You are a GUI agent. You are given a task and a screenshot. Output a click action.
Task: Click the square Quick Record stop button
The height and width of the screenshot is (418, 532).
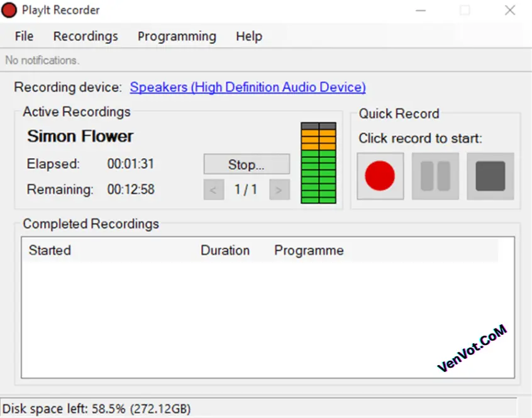[490, 176]
